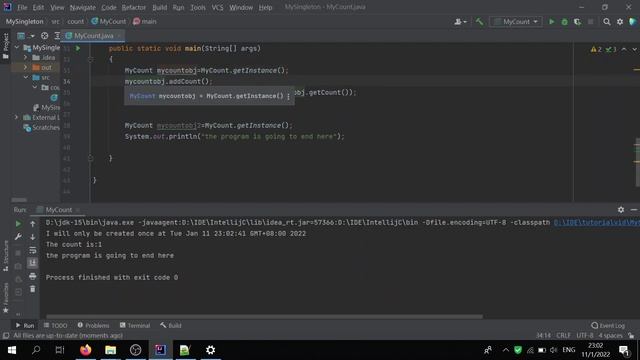Expand the out folder
The image size is (640, 360).
click(x=26, y=67)
